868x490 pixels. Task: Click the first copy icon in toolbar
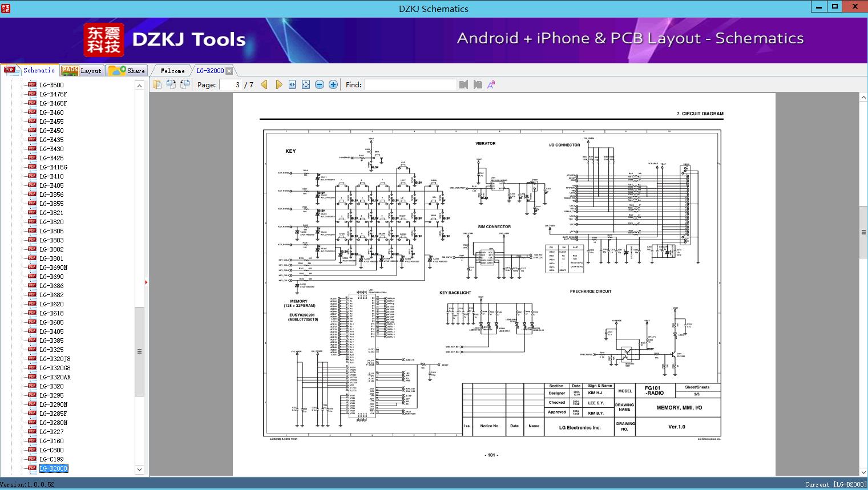pyautogui.click(x=158, y=84)
